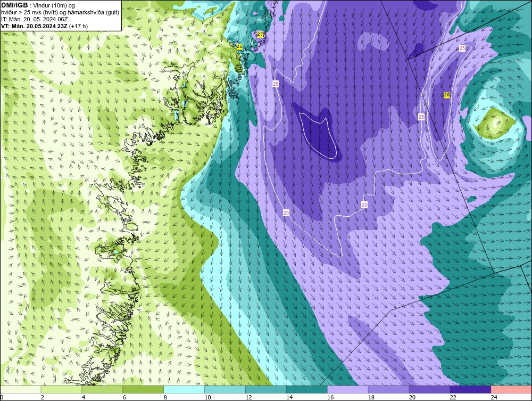Pick the pale cream 0–2 legend swatch
Viewport: 532px width, 401px height.
coord(21,389)
